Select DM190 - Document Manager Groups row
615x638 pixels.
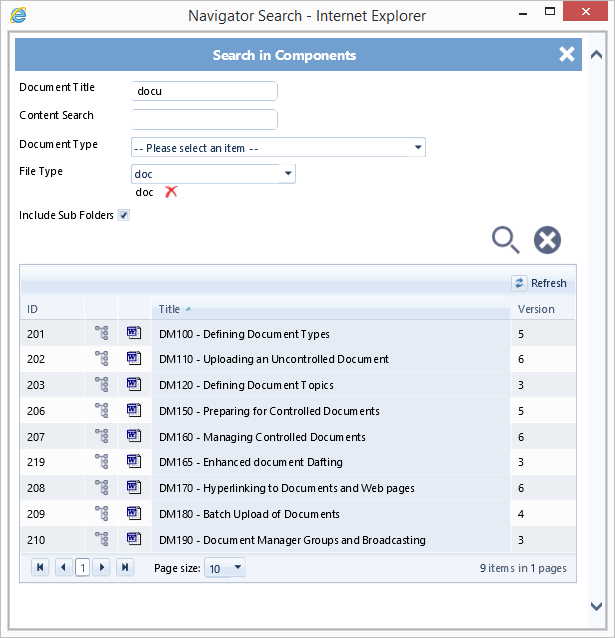(298, 540)
